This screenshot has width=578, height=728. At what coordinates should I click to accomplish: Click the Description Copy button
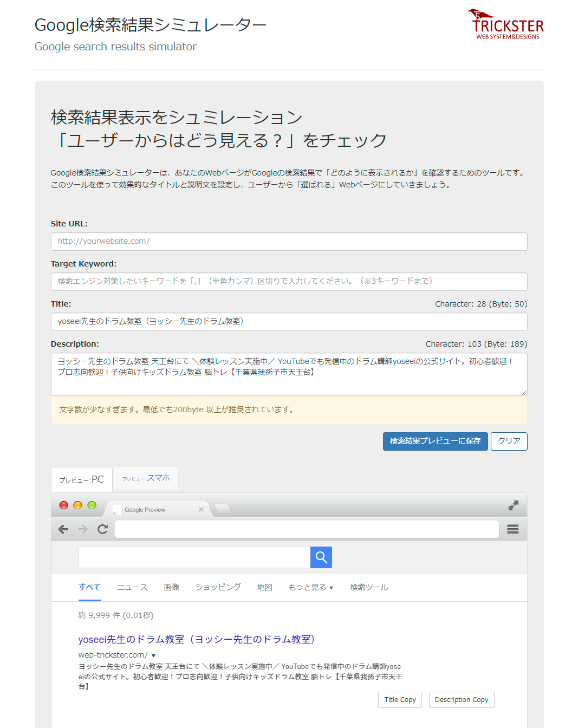[462, 700]
